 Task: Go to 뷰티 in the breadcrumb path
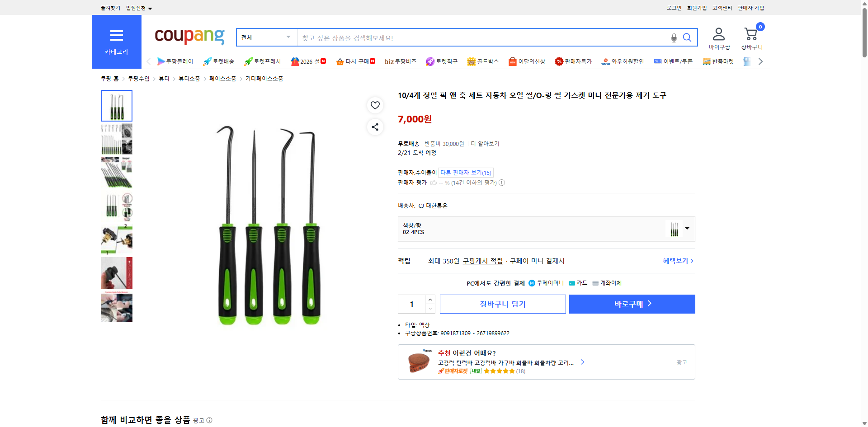pos(164,78)
